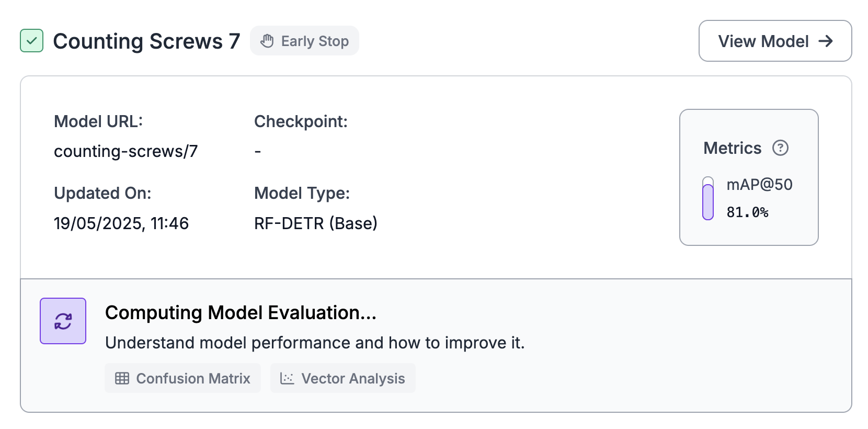
Task: Click the 81.0% mAP value
Action: pos(747,212)
